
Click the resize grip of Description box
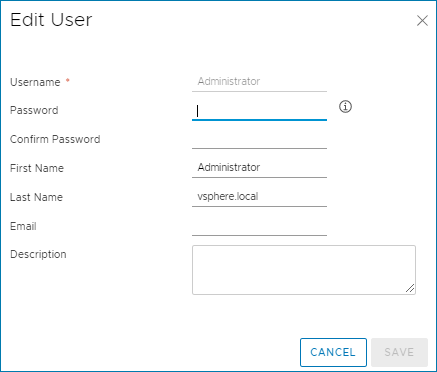(410, 288)
